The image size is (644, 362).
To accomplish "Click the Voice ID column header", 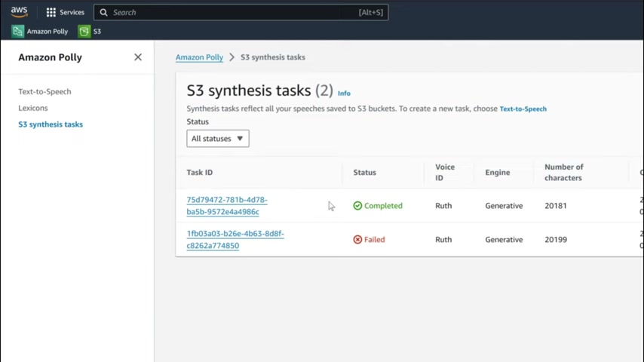I will click(x=445, y=172).
